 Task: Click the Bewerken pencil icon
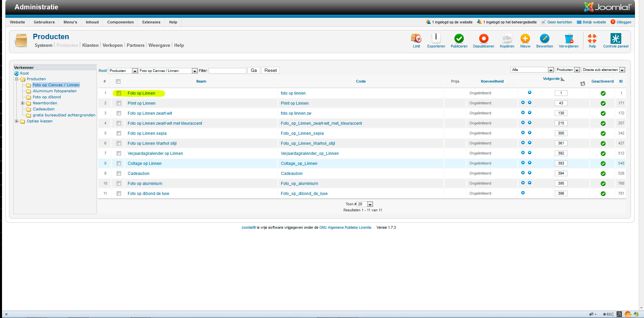545,38
